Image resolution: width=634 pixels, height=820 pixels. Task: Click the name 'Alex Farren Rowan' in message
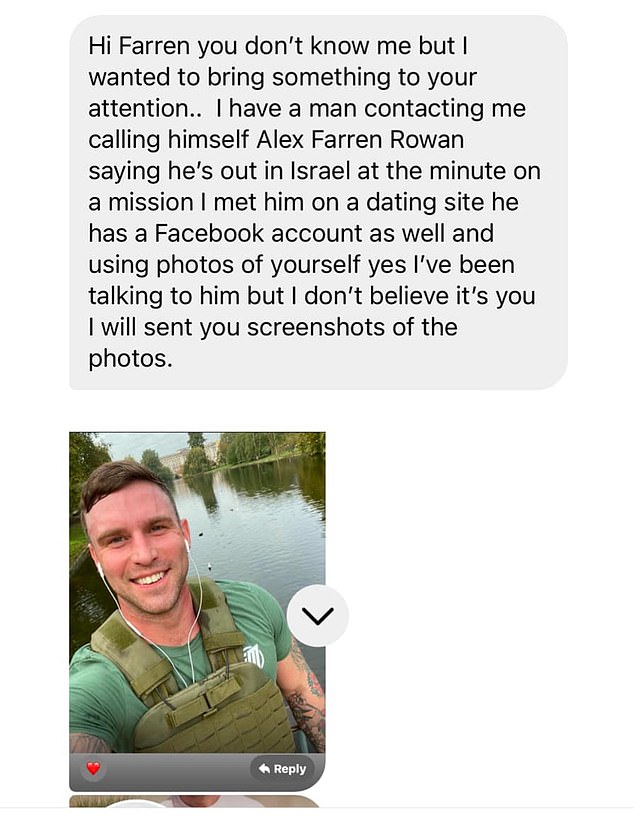coord(360,140)
